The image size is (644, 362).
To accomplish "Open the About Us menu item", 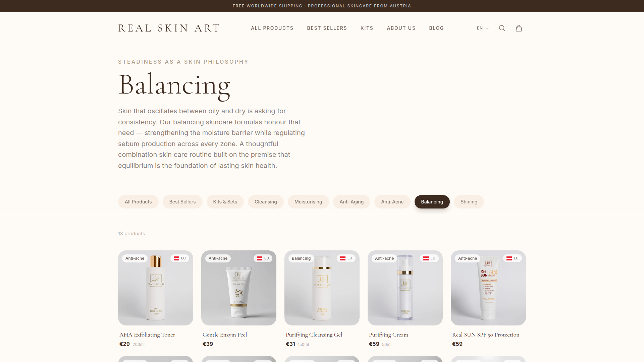I will click(401, 28).
